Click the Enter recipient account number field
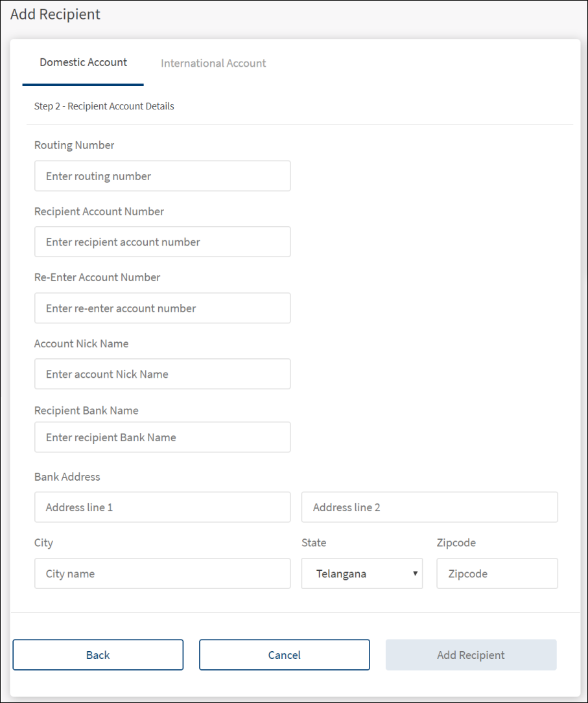 (x=162, y=242)
